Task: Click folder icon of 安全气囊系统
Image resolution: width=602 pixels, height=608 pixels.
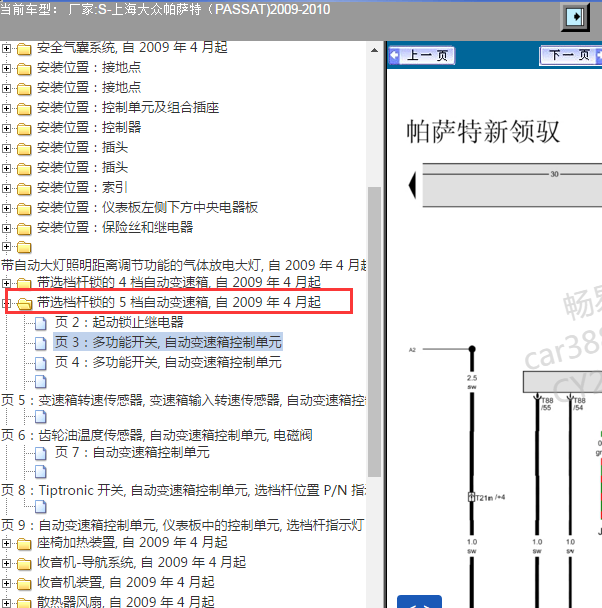Action: click(x=24, y=49)
